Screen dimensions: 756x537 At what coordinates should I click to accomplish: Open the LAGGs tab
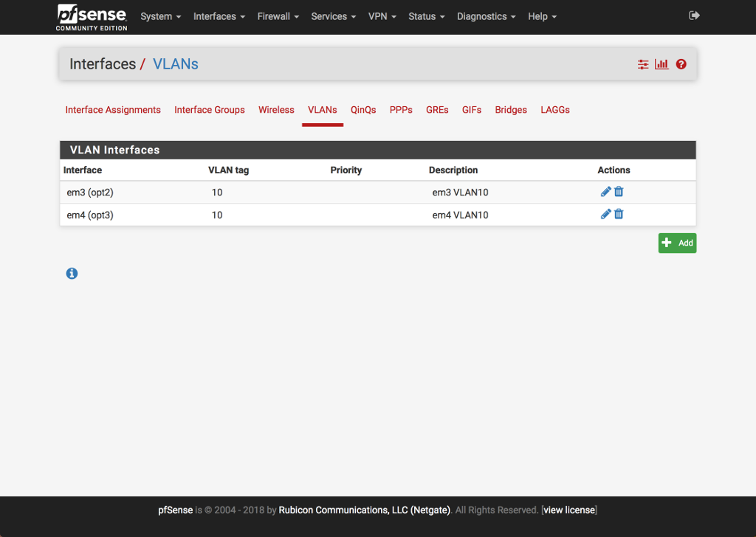coord(555,110)
